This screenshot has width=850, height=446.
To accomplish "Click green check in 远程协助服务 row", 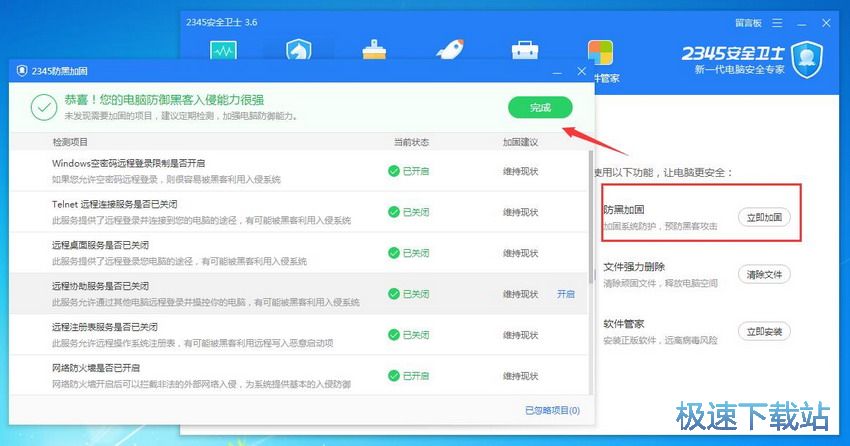I will click(x=394, y=294).
